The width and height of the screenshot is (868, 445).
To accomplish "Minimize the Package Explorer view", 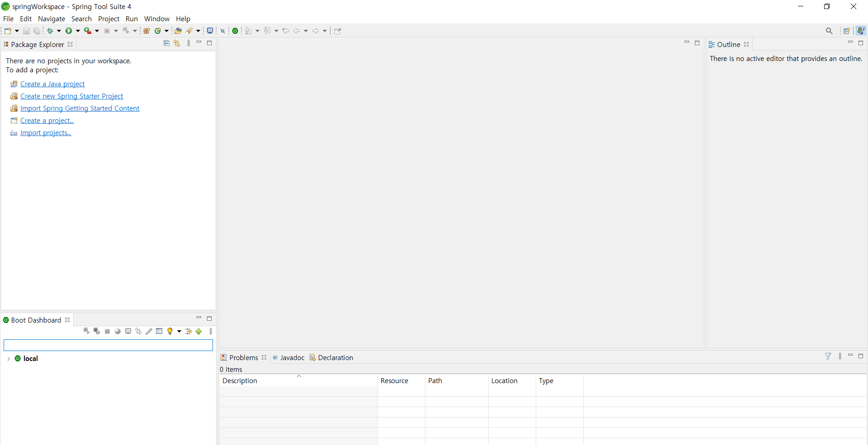I will coord(199,42).
